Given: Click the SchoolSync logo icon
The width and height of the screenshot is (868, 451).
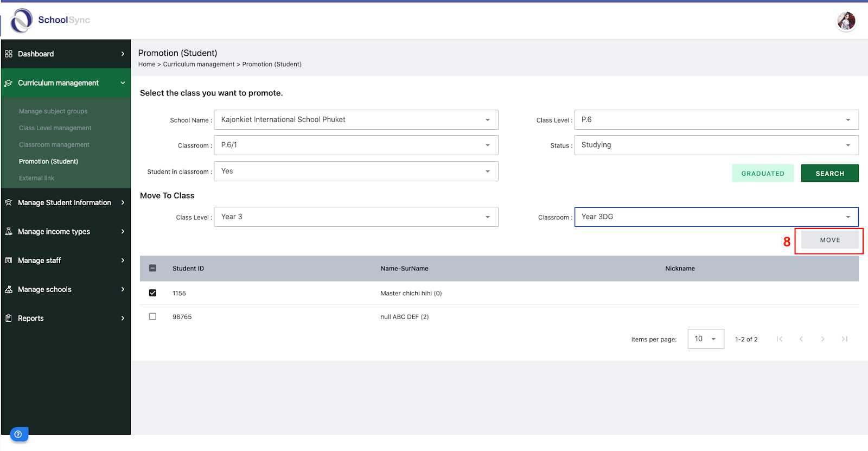Looking at the screenshot, I should coord(22,21).
